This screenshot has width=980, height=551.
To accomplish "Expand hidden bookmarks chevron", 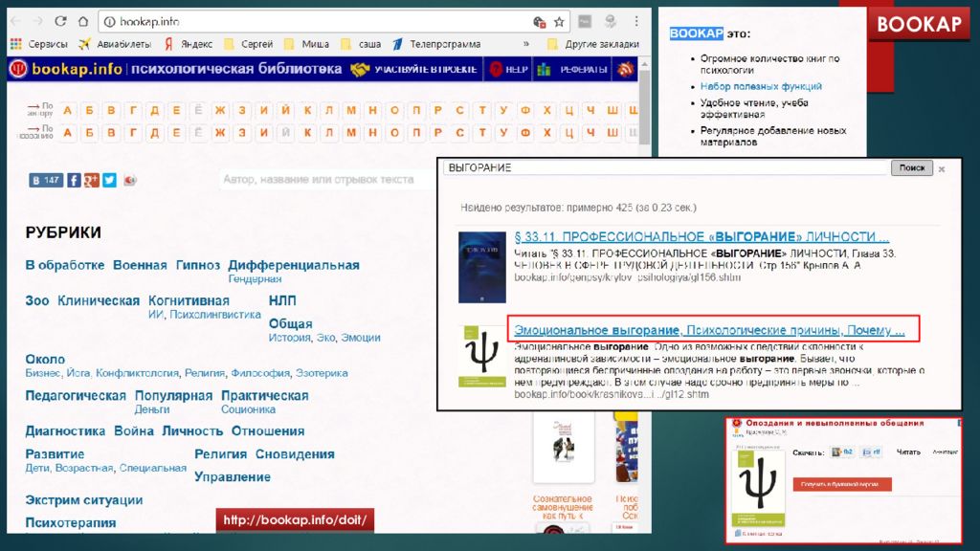I will 526,44.
